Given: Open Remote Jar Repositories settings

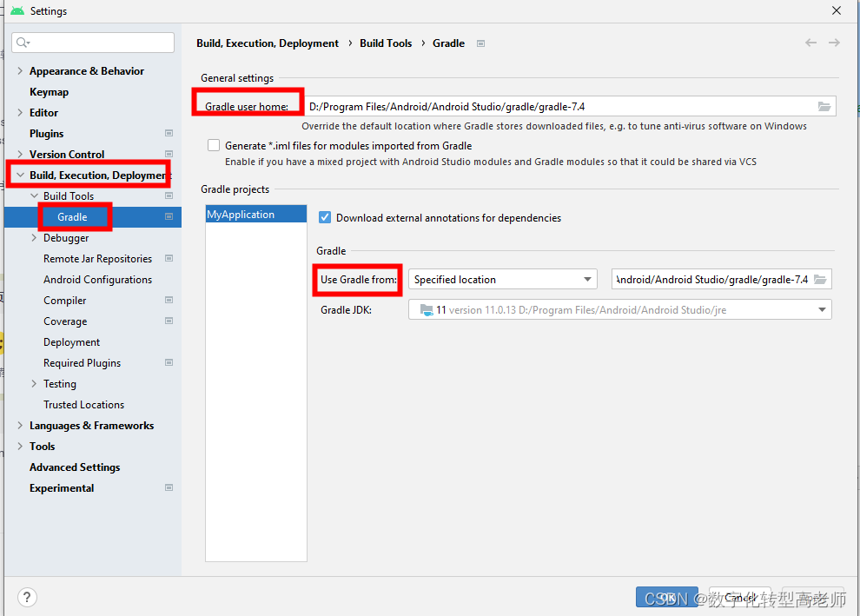Looking at the screenshot, I should (x=97, y=258).
